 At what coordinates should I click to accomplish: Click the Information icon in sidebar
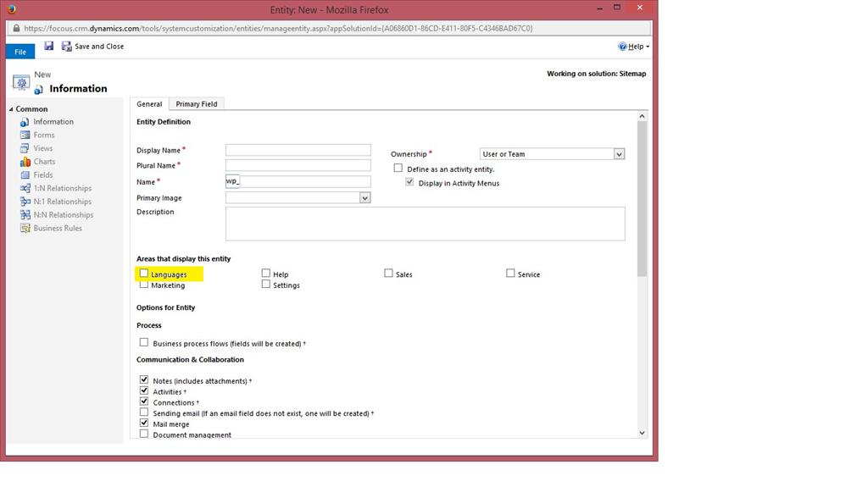(25, 122)
